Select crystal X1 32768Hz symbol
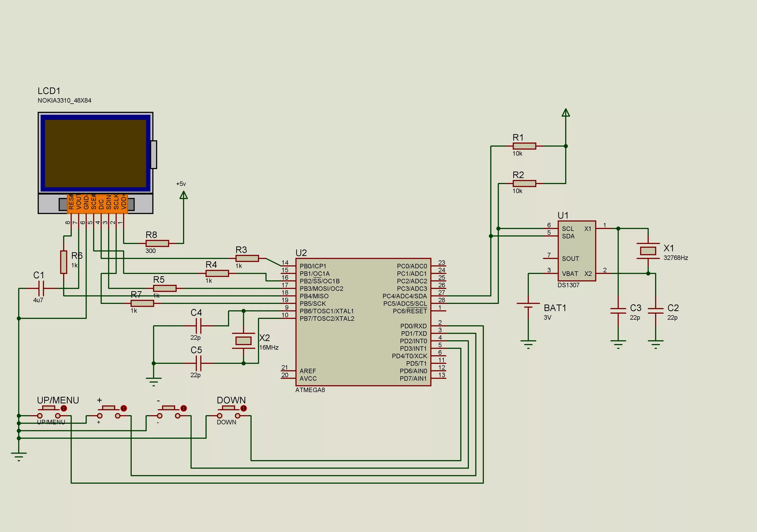Image resolution: width=757 pixels, height=532 pixels. click(x=648, y=251)
